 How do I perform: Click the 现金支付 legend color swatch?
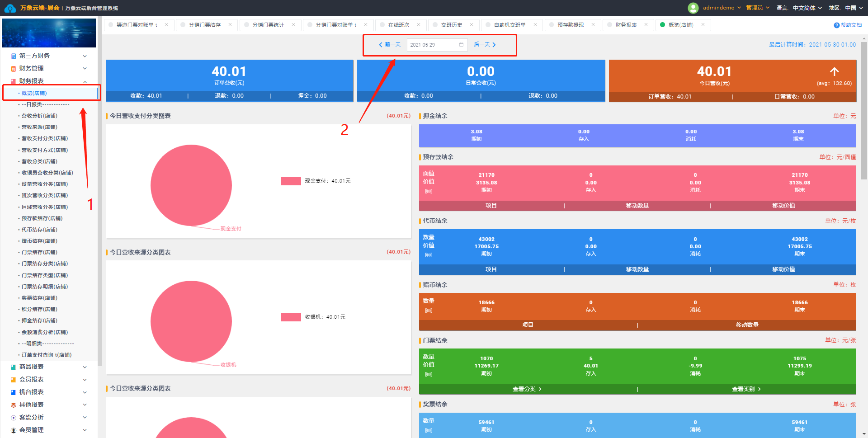coord(291,181)
